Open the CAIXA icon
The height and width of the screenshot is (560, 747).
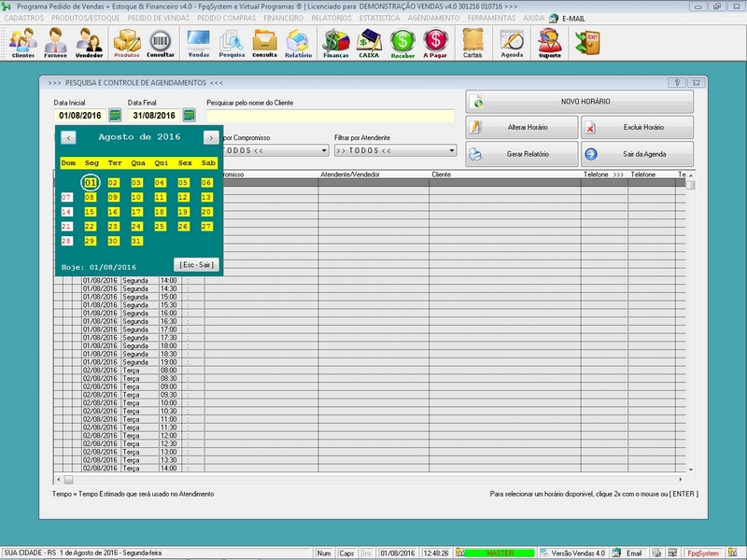pos(370,42)
